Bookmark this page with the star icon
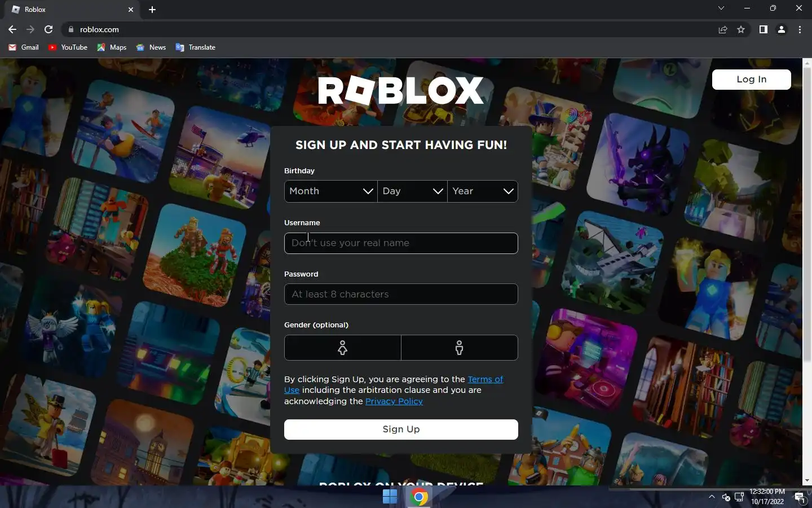Image resolution: width=812 pixels, height=508 pixels. [x=741, y=29]
